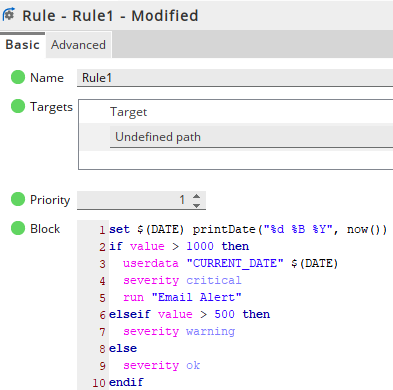Decrease Priority with the down arrow
This screenshot has height=390, width=393.
(197, 205)
